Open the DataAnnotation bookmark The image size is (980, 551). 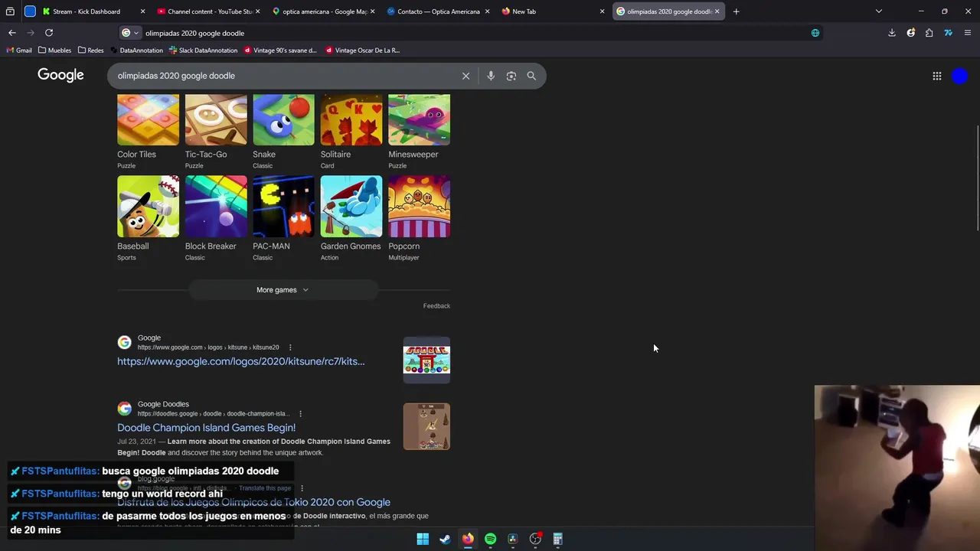click(136, 51)
